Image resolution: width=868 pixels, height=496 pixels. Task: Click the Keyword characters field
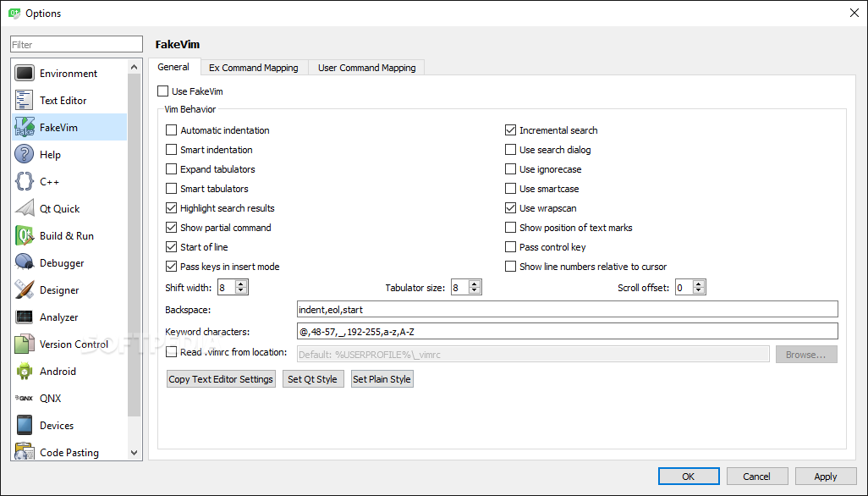coord(568,332)
